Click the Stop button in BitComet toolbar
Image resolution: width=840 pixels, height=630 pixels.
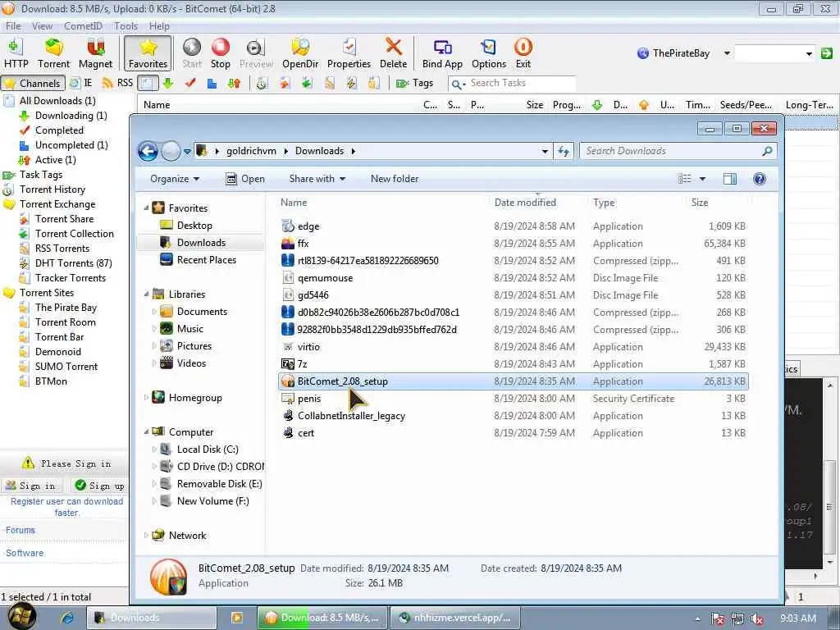tap(220, 53)
